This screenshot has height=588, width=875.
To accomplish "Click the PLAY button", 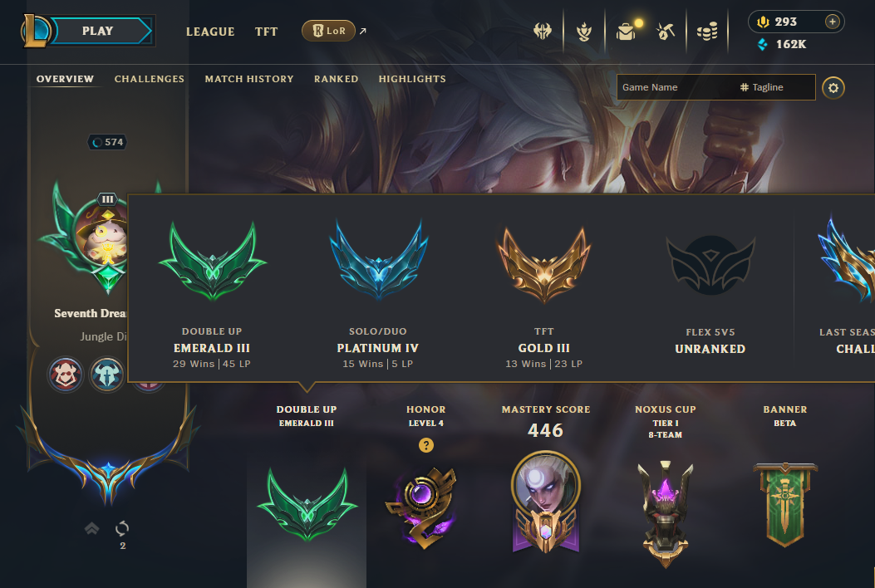I will click(98, 31).
